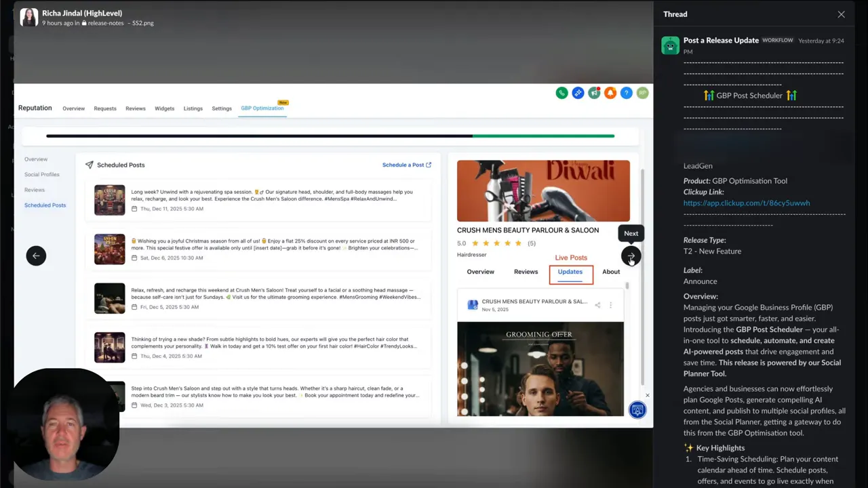The image size is (868, 488).
Task: Click the Google Business icon on the post card
Action: (473, 305)
